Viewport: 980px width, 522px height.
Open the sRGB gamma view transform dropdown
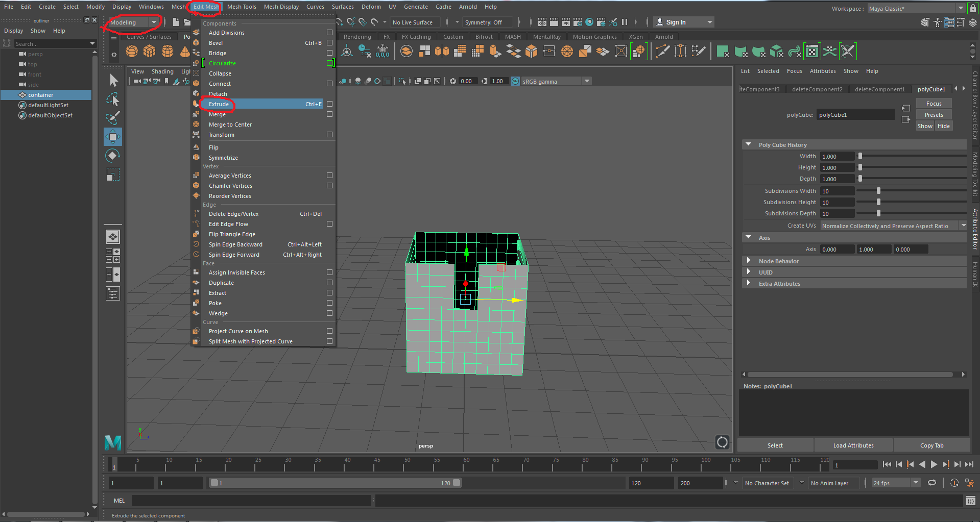(556, 81)
